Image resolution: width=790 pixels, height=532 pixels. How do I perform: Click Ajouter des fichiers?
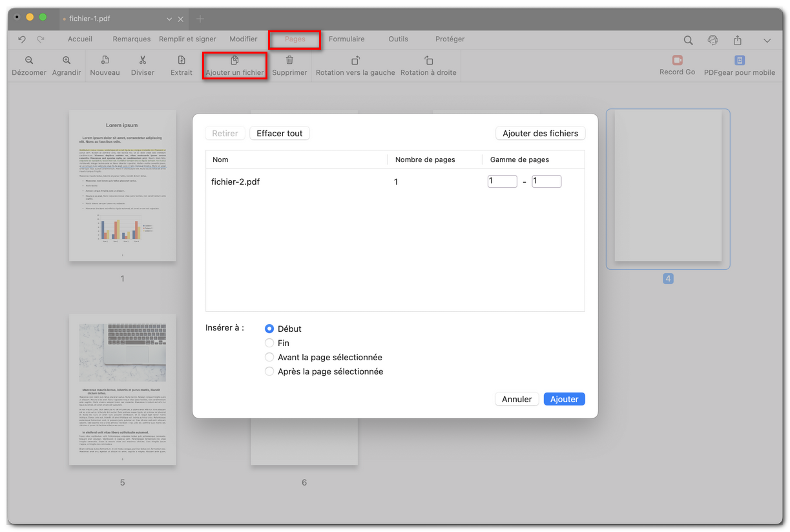[540, 133]
